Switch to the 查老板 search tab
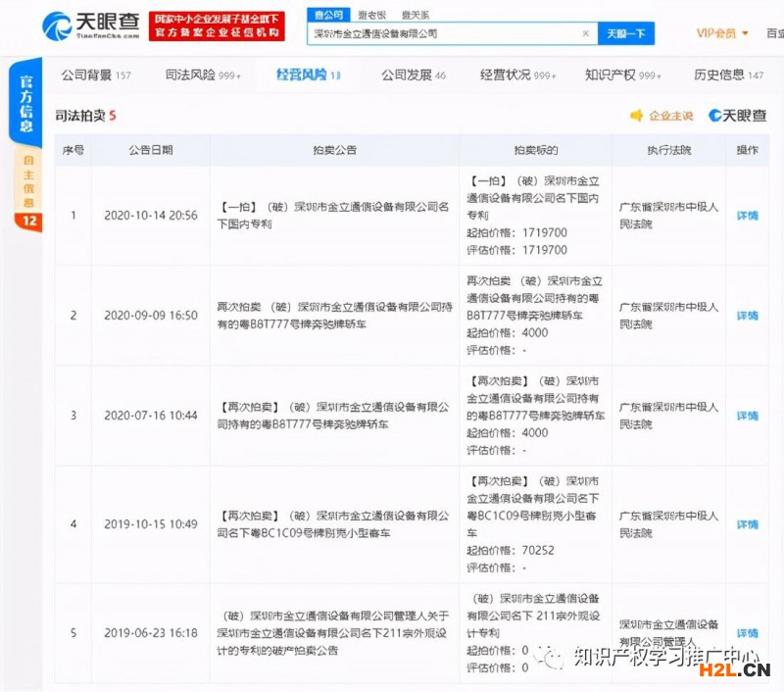The width and height of the screenshot is (784, 692). (372, 15)
